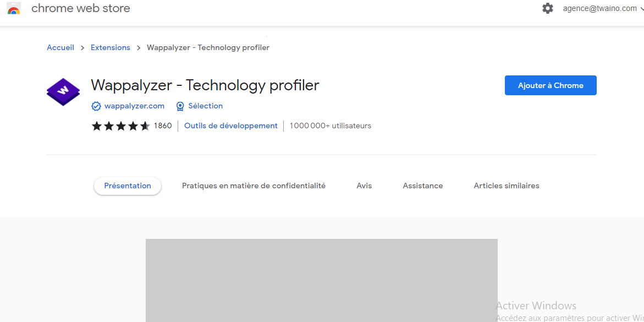Click the Ajouter à Chrome button

(551, 85)
